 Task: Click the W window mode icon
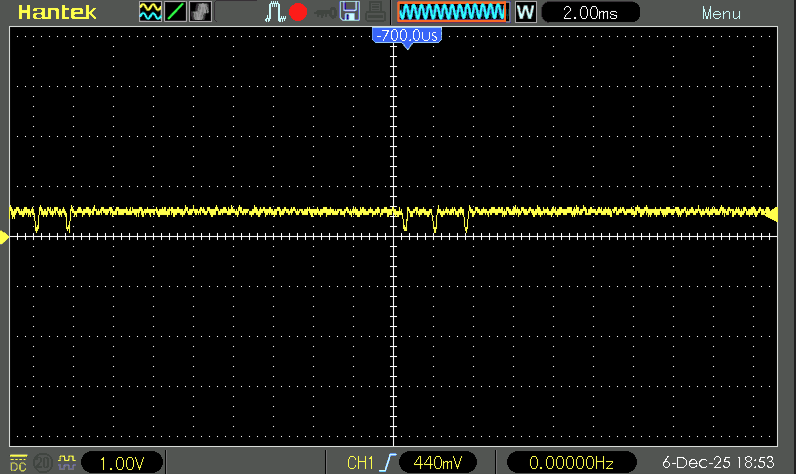pyautogui.click(x=525, y=13)
